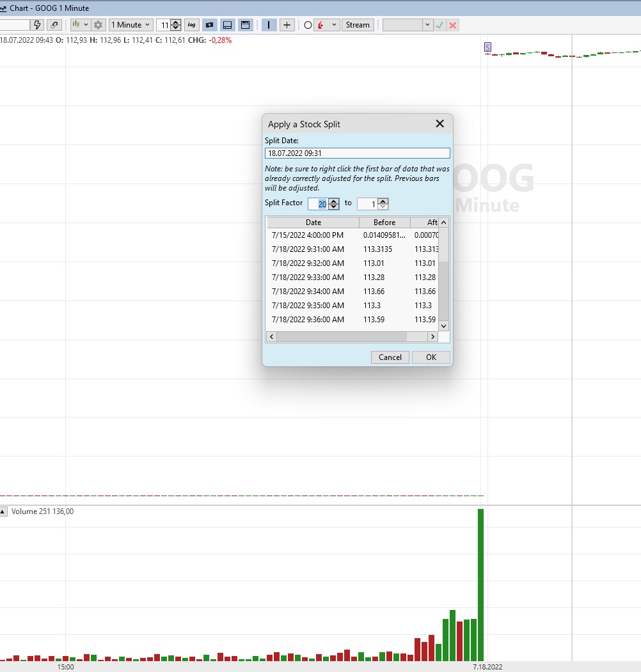Select the 7/18/2022 9:36:00 AM row

point(352,319)
